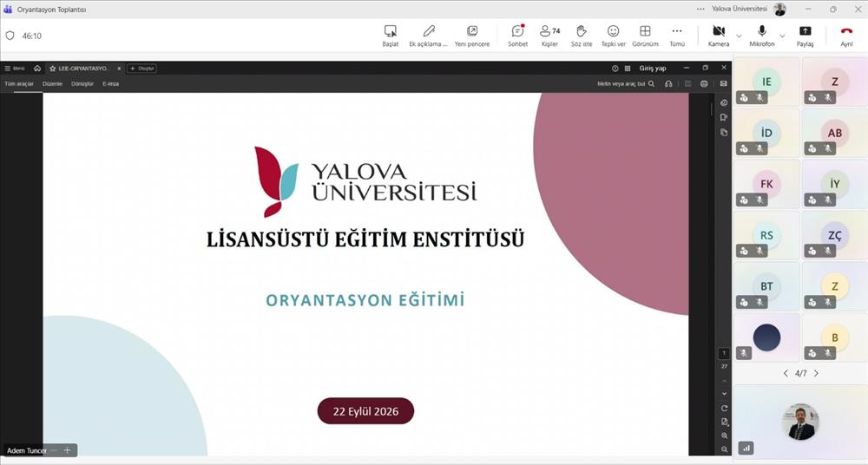Image resolution: width=868 pixels, height=465 pixels.
Task: Click the page display document icon below rotate
Action: click(x=724, y=422)
